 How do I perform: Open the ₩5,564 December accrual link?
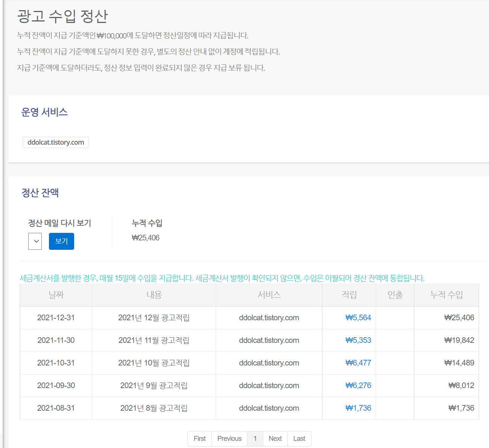click(358, 318)
